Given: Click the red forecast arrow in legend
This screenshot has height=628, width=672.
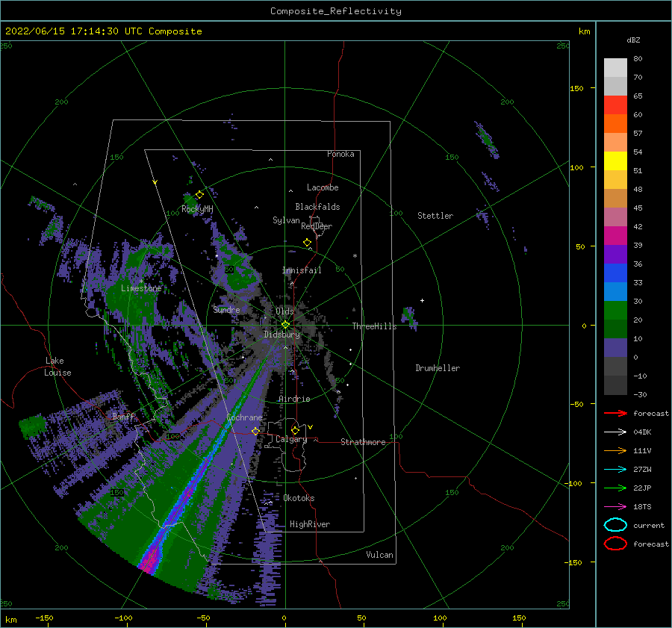Looking at the screenshot, I should [615, 413].
